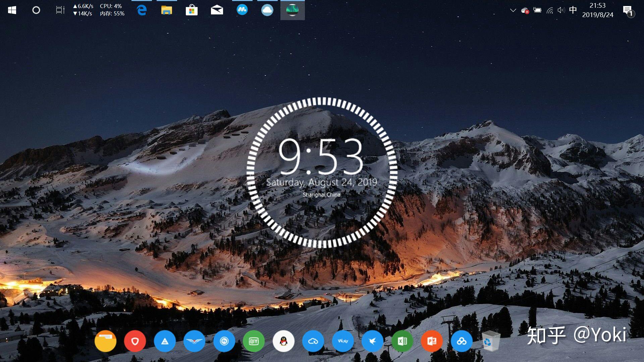Viewport: 644px width, 362px height.
Task: Open Microsoft Store from the taskbar
Action: point(192,10)
